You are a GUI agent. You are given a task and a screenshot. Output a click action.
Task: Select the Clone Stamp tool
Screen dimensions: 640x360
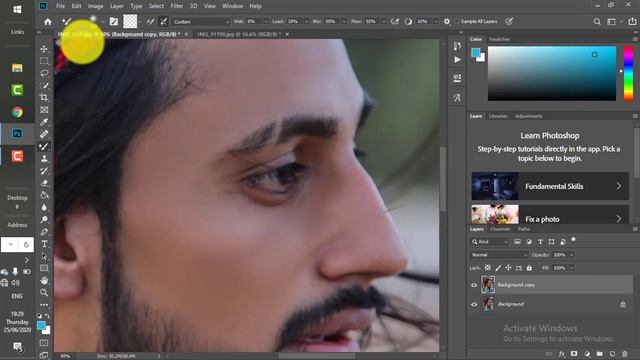44,158
